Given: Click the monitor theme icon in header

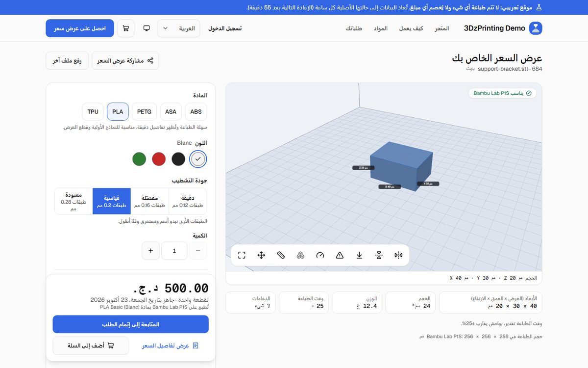Looking at the screenshot, I should [147, 28].
